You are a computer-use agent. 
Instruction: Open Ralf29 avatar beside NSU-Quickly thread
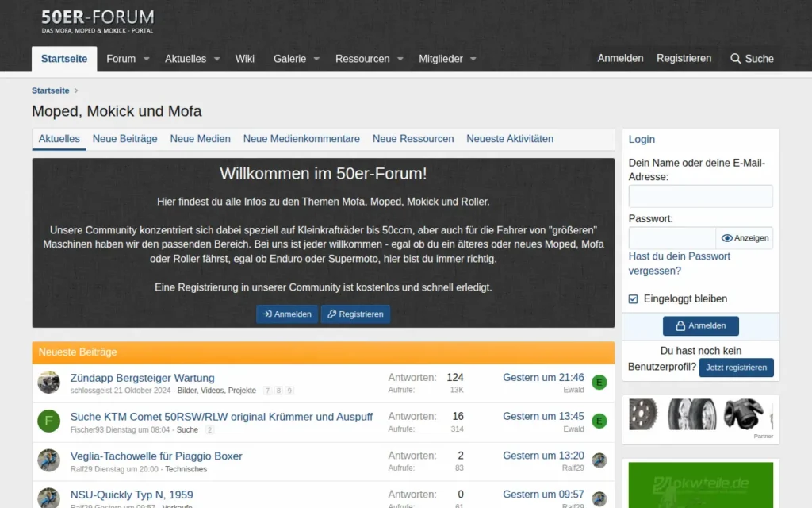tap(48, 498)
